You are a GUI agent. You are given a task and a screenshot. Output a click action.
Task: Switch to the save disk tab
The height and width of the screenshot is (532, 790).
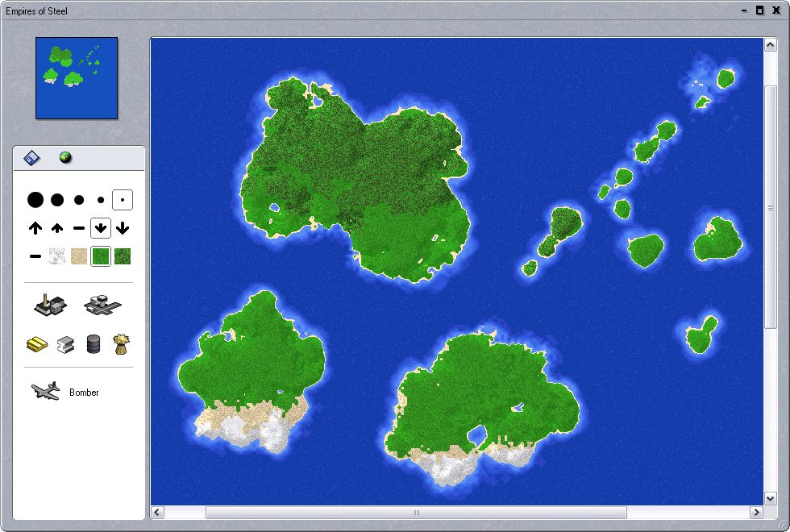(x=31, y=158)
